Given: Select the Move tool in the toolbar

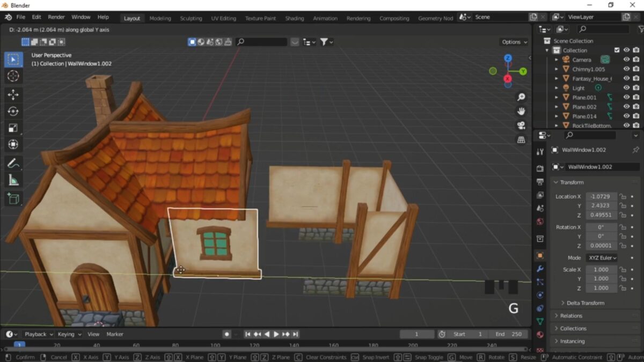Looking at the screenshot, I should [13, 94].
